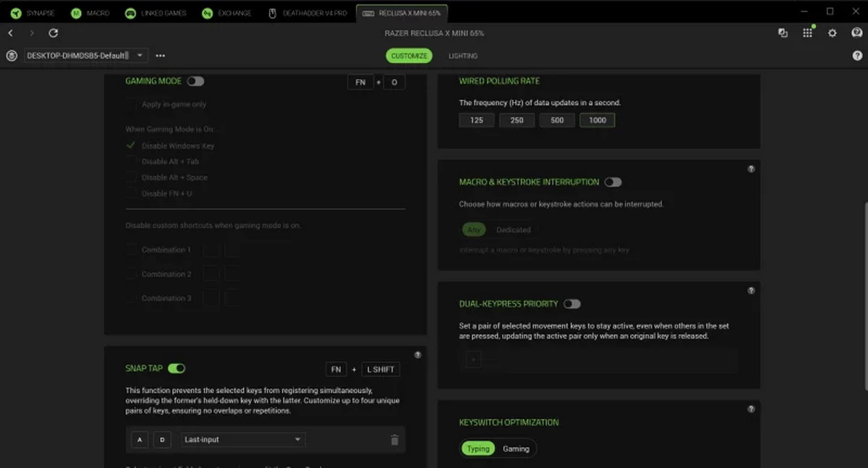Open the Last-input dropdown

[x=242, y=440]
